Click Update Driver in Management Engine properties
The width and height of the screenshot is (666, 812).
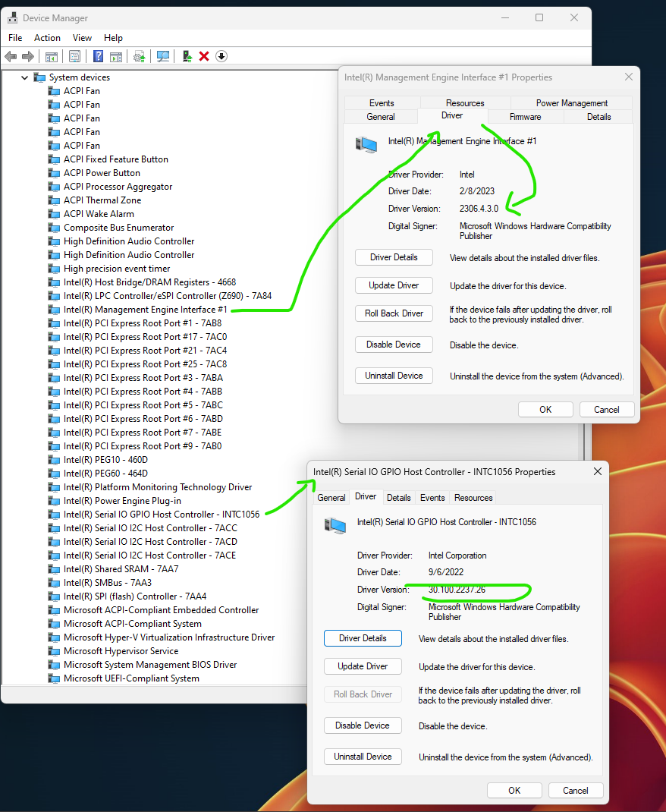point(394,285)
